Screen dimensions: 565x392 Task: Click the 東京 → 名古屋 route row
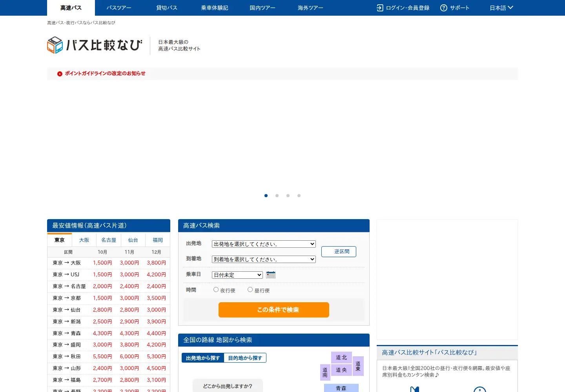[x=109, y=286]
